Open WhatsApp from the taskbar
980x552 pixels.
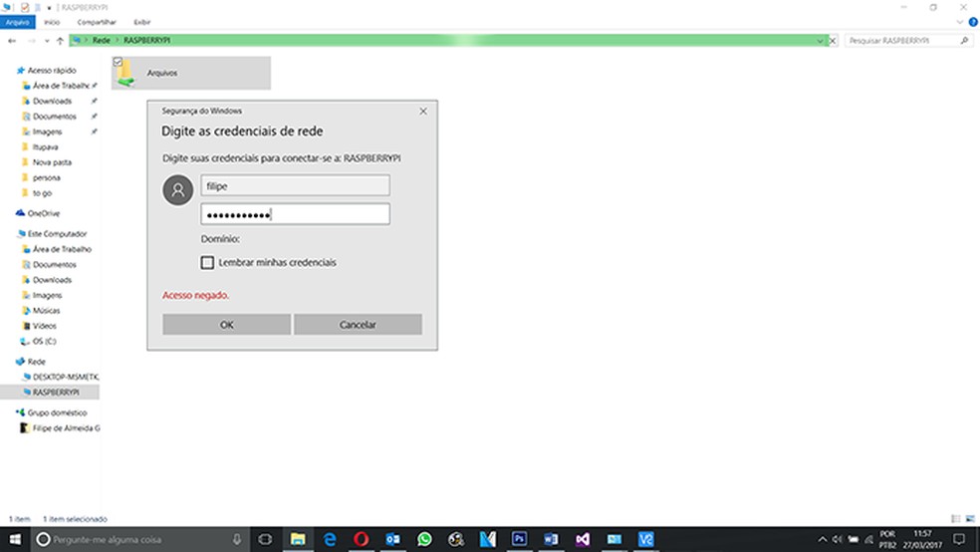click(424, 539)
